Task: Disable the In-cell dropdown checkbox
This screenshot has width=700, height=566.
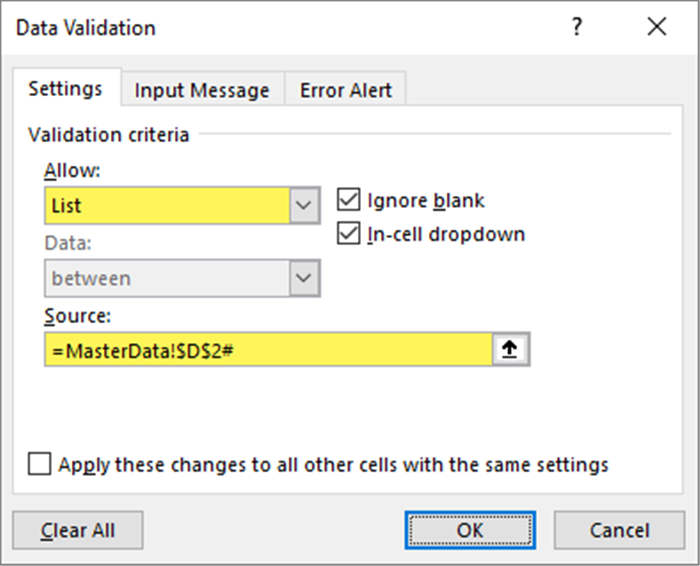Action: pos(349,234)
